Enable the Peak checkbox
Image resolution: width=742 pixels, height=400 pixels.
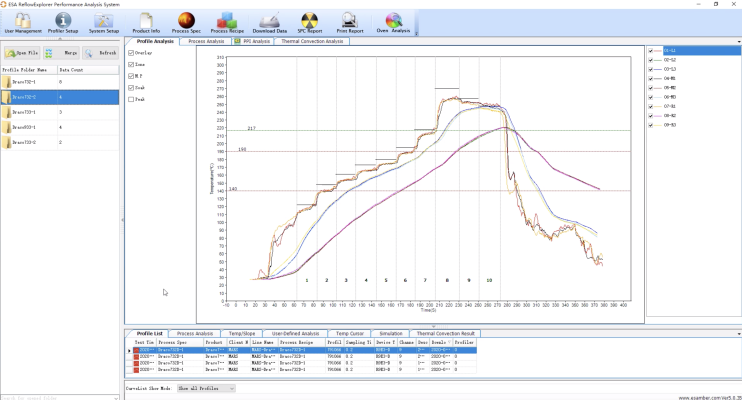132,99
